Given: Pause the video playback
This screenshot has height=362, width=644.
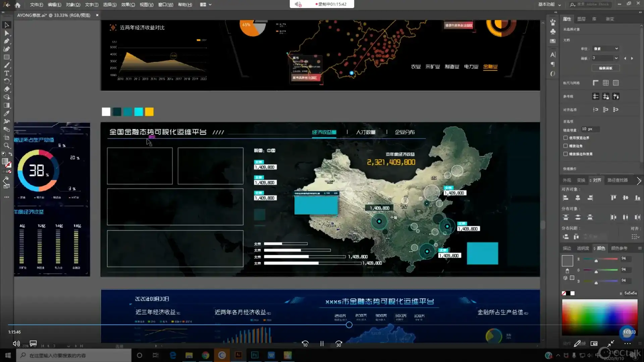Looking at the screenshot, I should pyautogui.click(x=322, y=344).
